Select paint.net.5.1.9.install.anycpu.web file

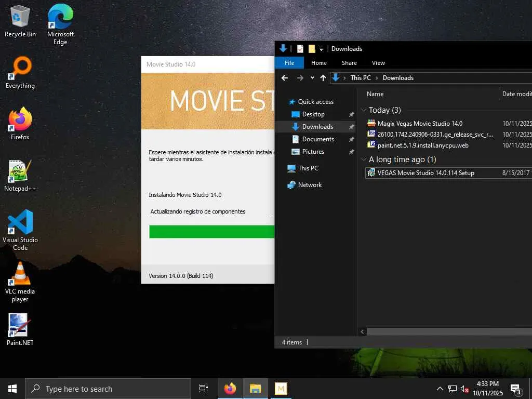423,145
